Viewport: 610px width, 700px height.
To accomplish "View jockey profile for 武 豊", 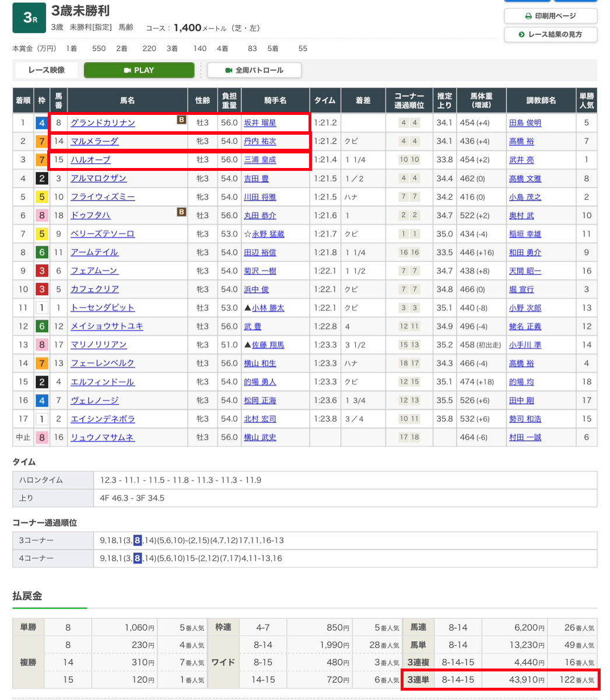I will 253,327.
